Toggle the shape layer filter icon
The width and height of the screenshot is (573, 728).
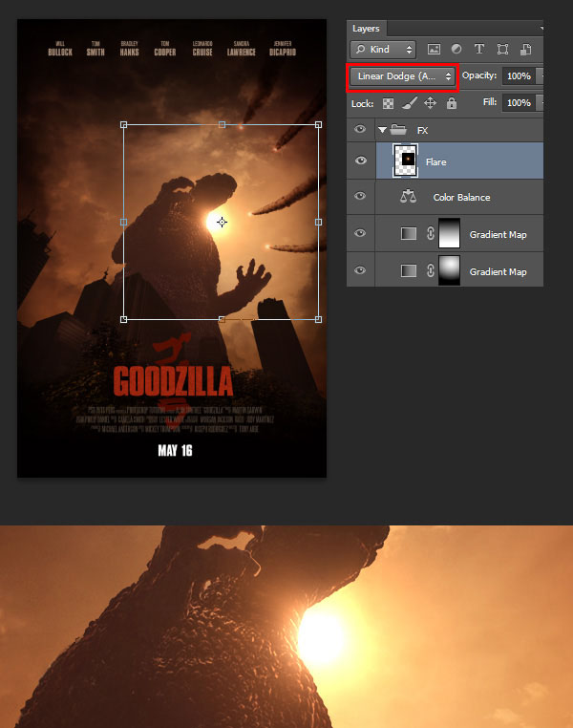click(x=502, y=50)
